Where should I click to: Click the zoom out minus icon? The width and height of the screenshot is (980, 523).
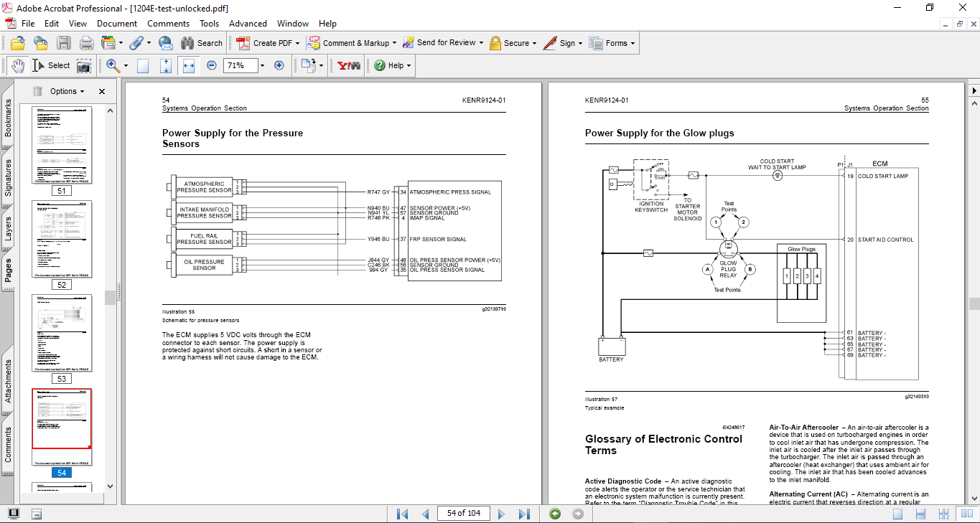coord(212,65)
